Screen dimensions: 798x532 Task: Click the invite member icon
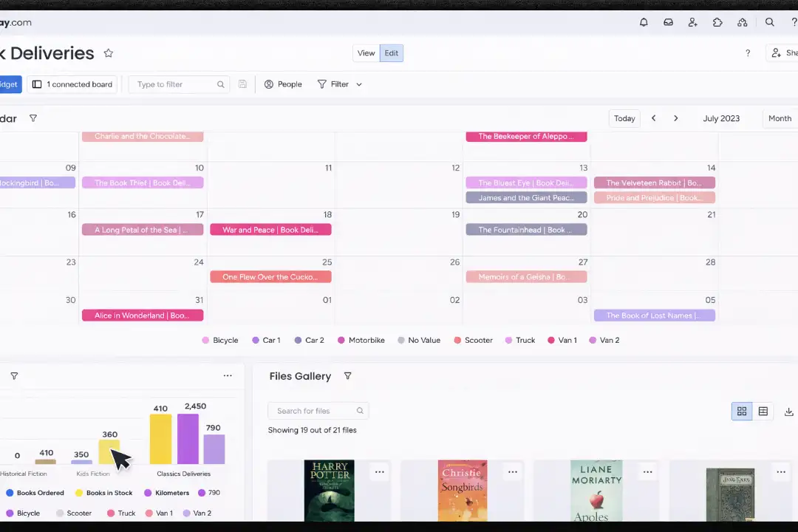tap(692, 22)
